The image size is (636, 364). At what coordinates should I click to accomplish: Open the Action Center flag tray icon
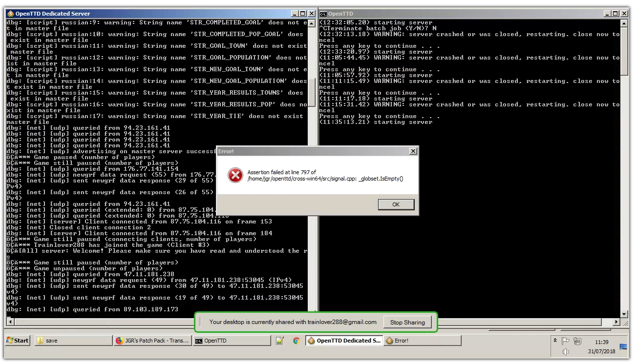pyautogui.click(x=566, y=341)
